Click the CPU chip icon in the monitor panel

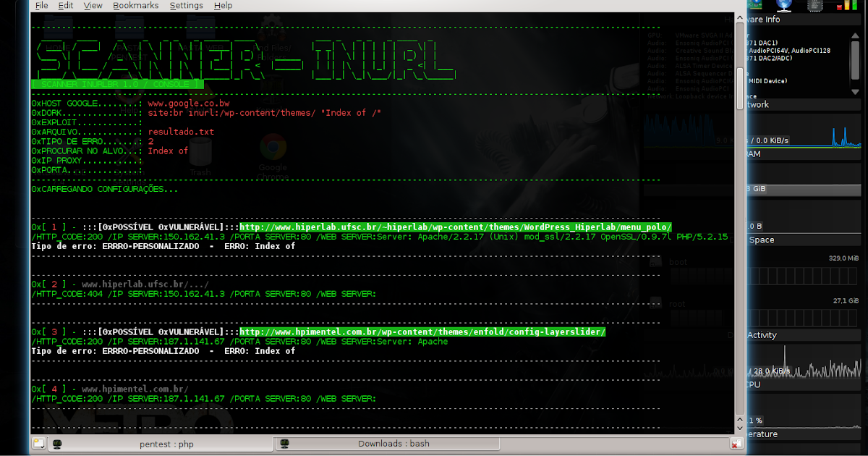point(815,6)
